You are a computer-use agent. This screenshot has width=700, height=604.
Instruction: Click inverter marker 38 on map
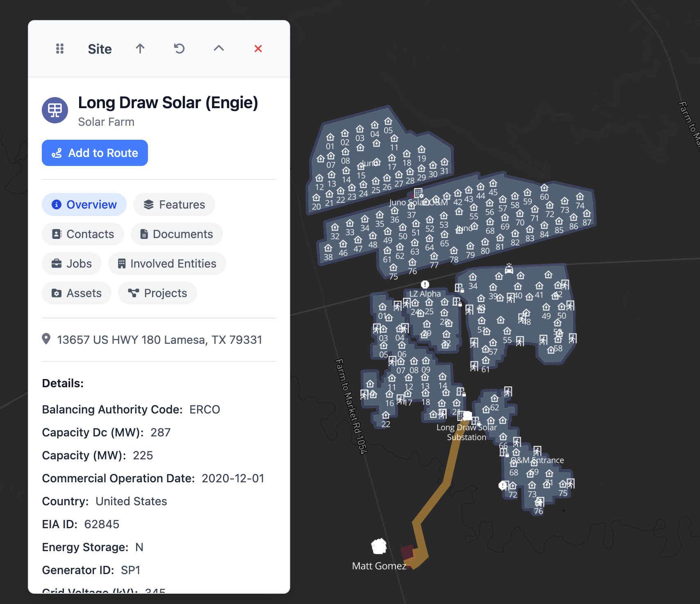[328, 248]
